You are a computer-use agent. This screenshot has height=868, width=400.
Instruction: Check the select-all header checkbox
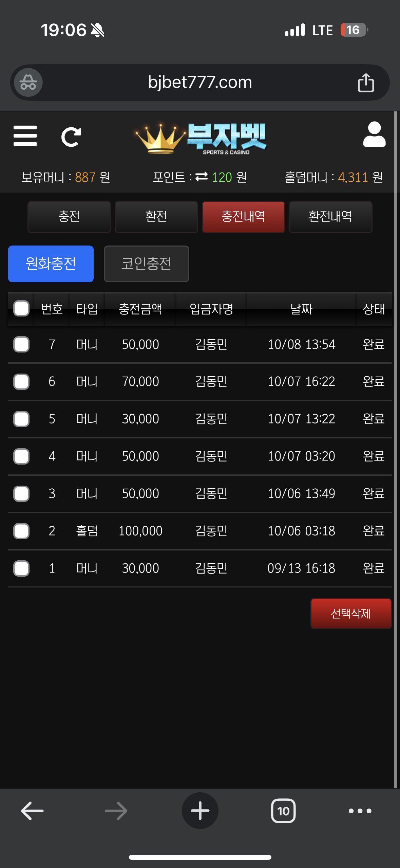click(x=21, y=308)
